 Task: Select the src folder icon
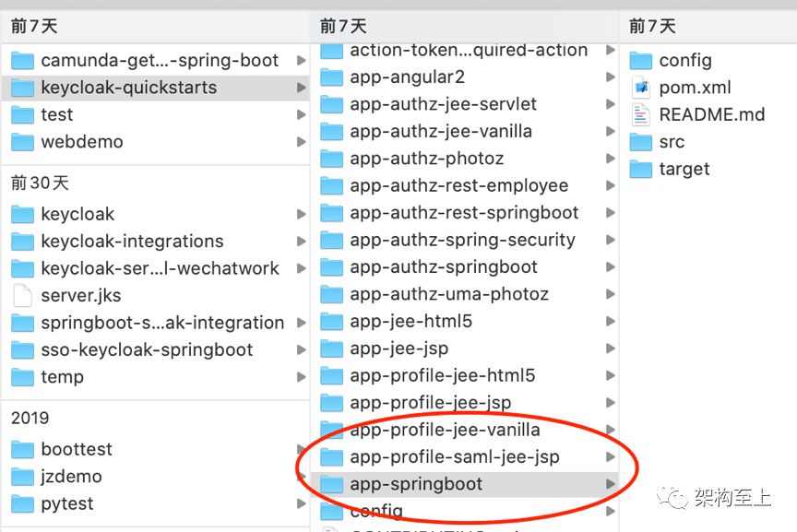point(640,142)
